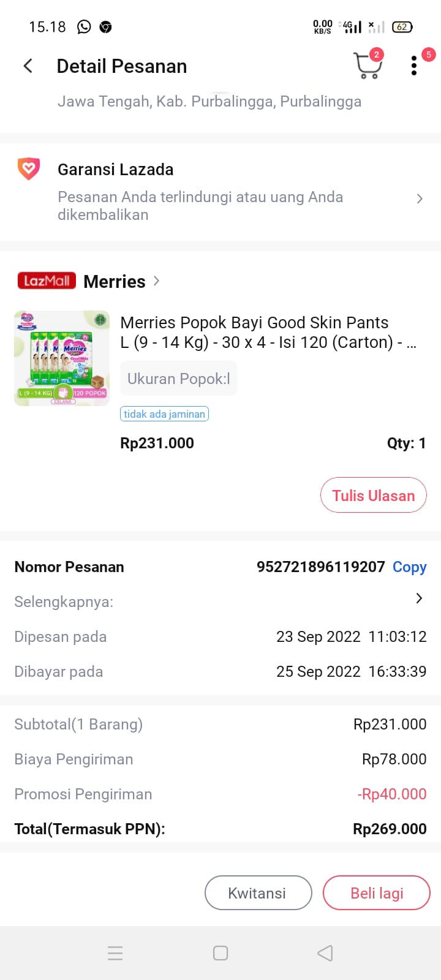Tap the Ukuran Popok:l variant label
The image size is (441, 980).
point(178,379)
